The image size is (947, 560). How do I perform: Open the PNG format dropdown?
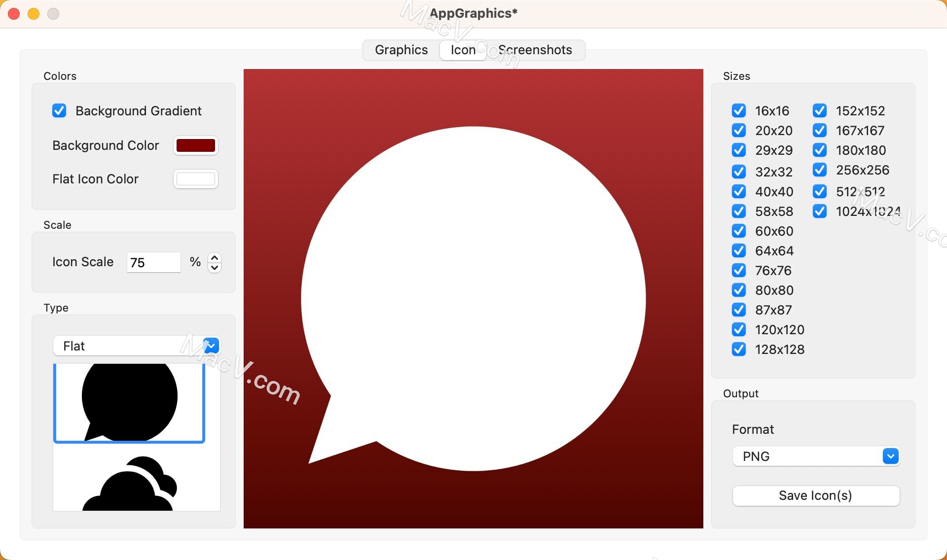tap(816, 456)
